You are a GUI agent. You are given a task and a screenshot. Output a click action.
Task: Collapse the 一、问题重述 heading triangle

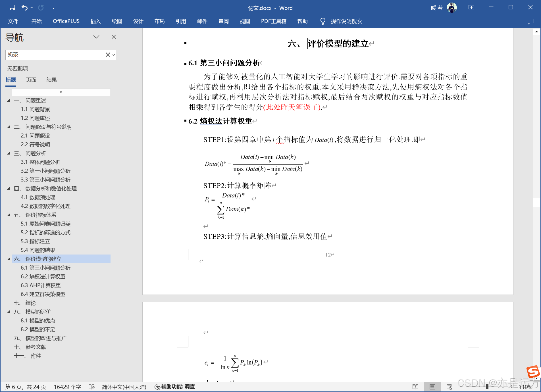9,100
